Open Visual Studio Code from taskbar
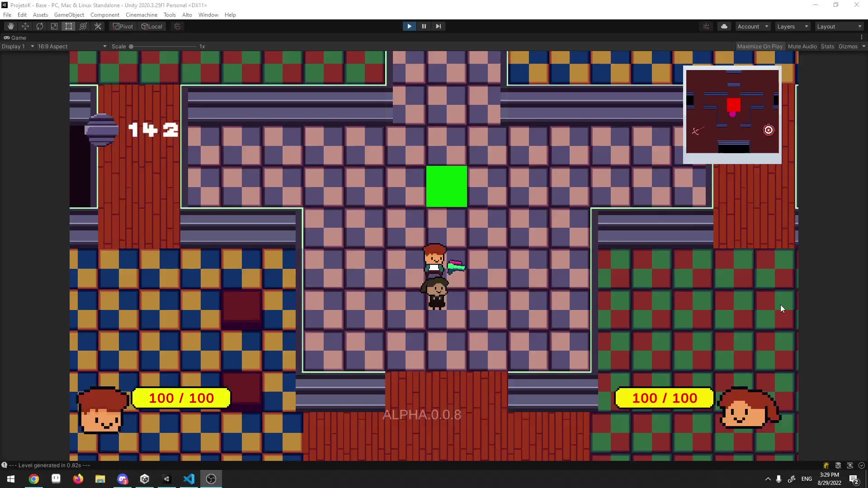This screenshot has width=868, height=488. click(x=189, y=479)
